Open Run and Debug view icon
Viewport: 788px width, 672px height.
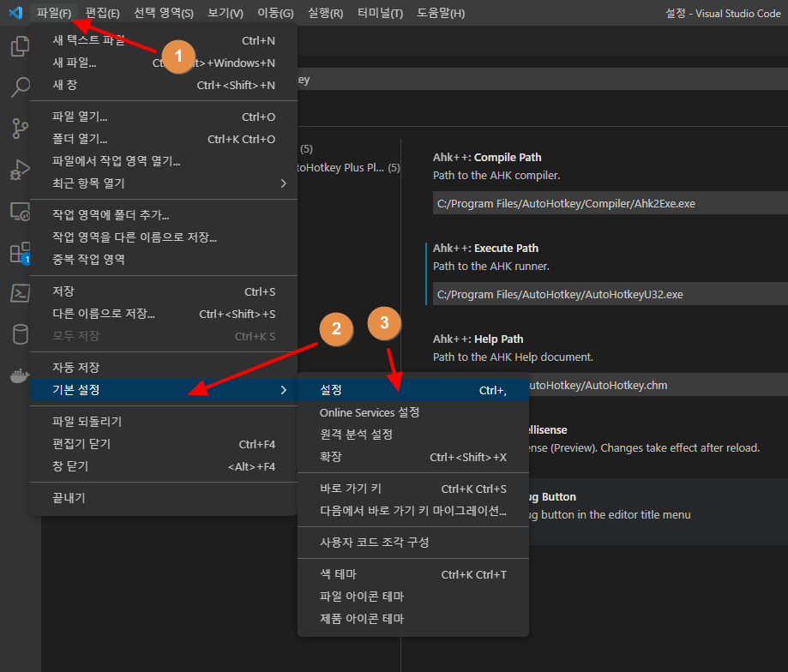[20, 170]
